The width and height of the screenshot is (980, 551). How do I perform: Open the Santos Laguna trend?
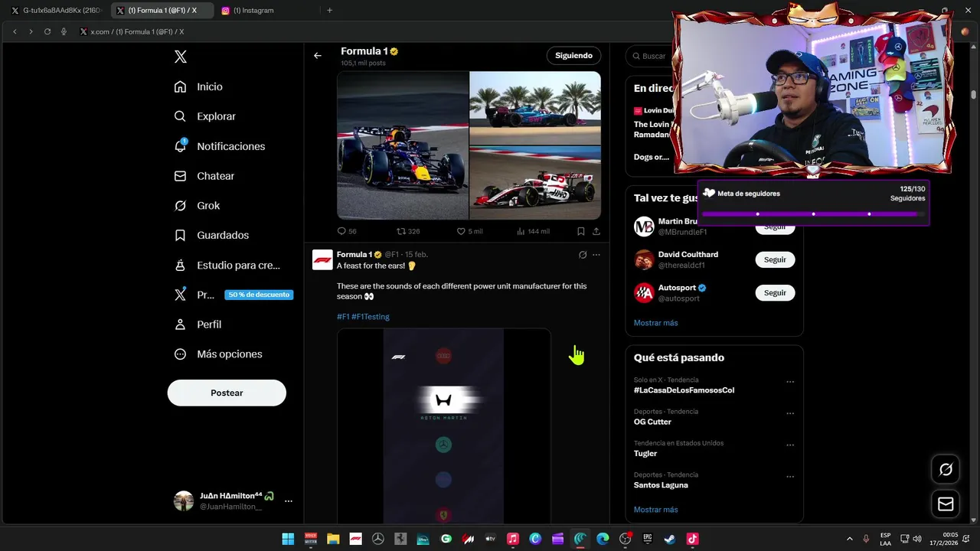pos(661,485)
